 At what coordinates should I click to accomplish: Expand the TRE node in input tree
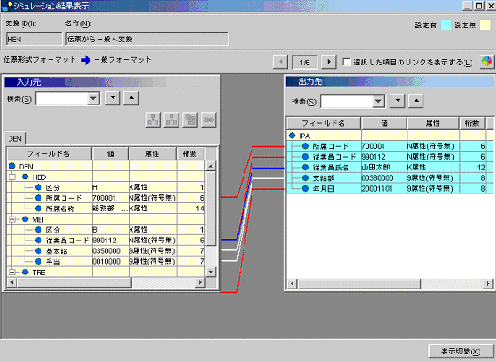point(13,272)
